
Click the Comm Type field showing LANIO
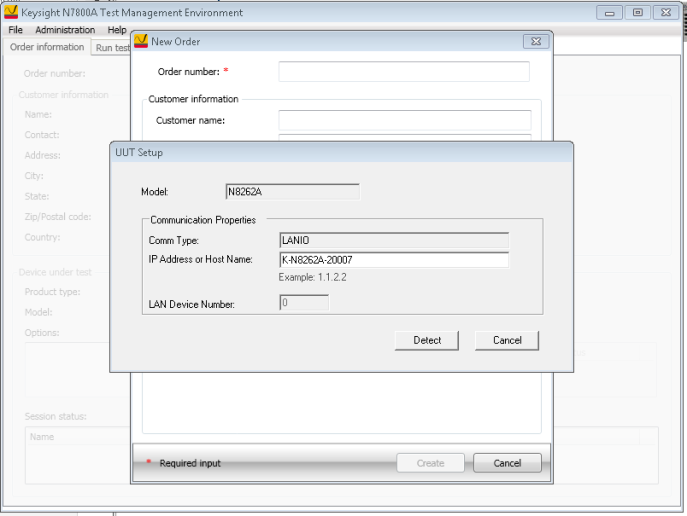click(394, 240)
